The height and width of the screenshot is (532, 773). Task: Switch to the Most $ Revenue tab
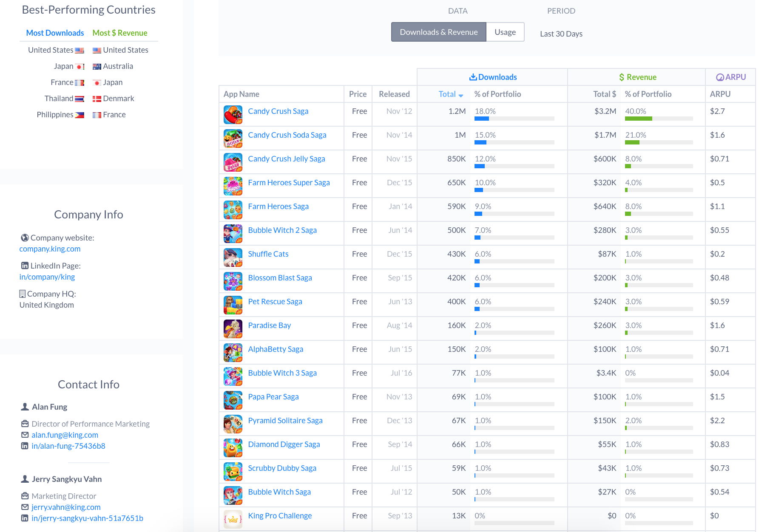coord(120,33)
